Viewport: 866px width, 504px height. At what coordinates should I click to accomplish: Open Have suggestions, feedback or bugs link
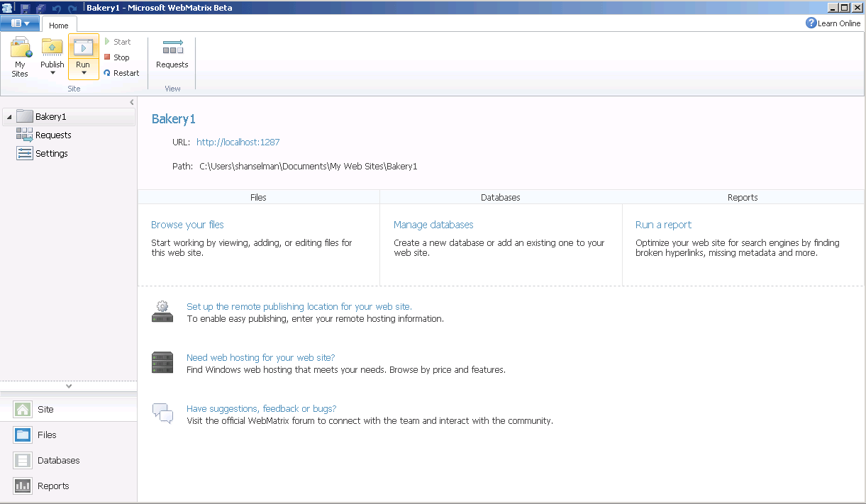[x=261, y=409]
